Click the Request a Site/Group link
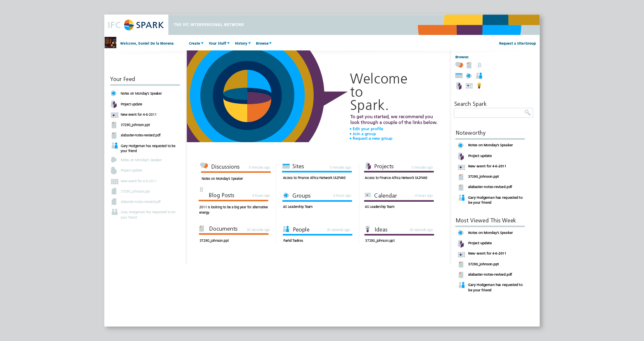Screen dimensions: 644x341 (517, 43)
